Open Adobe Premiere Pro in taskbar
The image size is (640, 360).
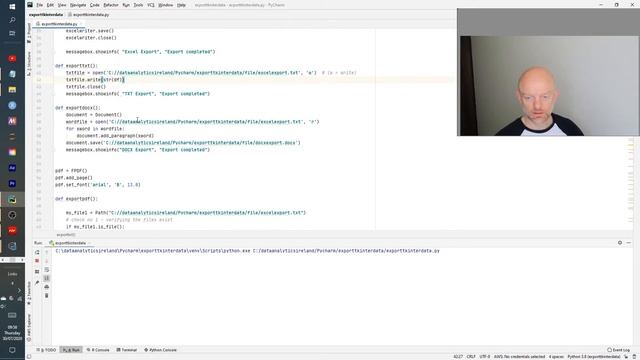click(12, 184)
